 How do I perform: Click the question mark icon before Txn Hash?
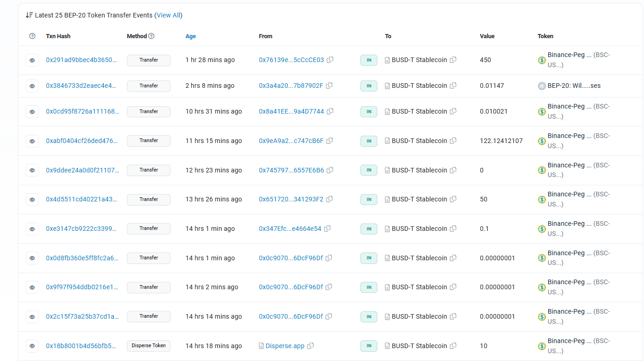tap(32, 36)
